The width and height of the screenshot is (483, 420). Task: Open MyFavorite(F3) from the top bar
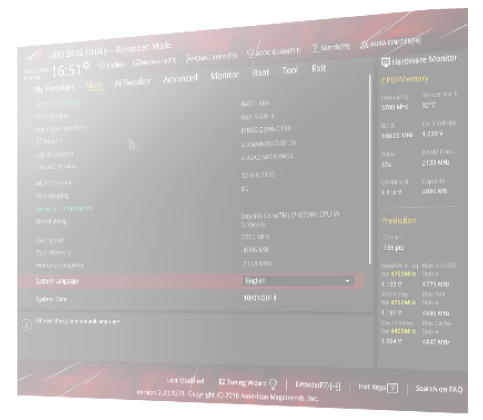(x=154, y=62)
